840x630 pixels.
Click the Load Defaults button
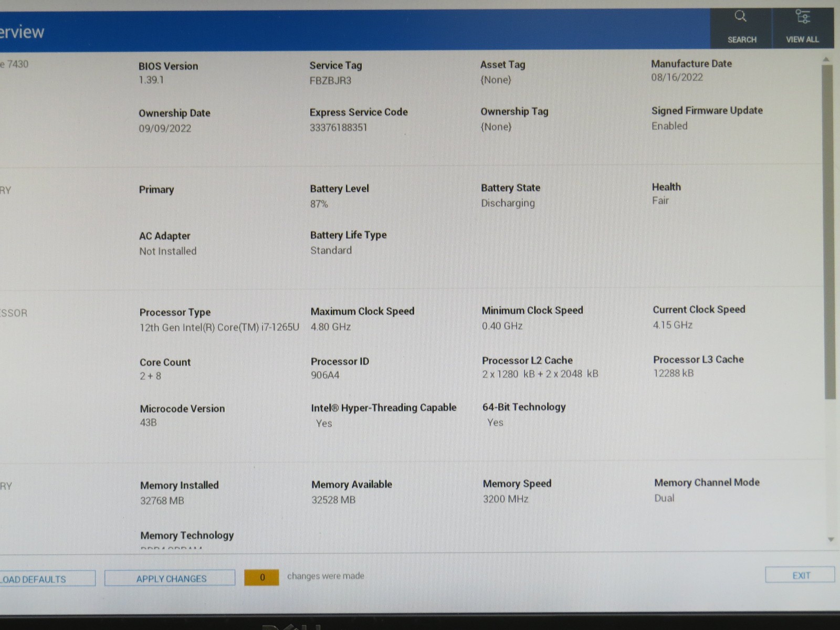tap(46, 579)
